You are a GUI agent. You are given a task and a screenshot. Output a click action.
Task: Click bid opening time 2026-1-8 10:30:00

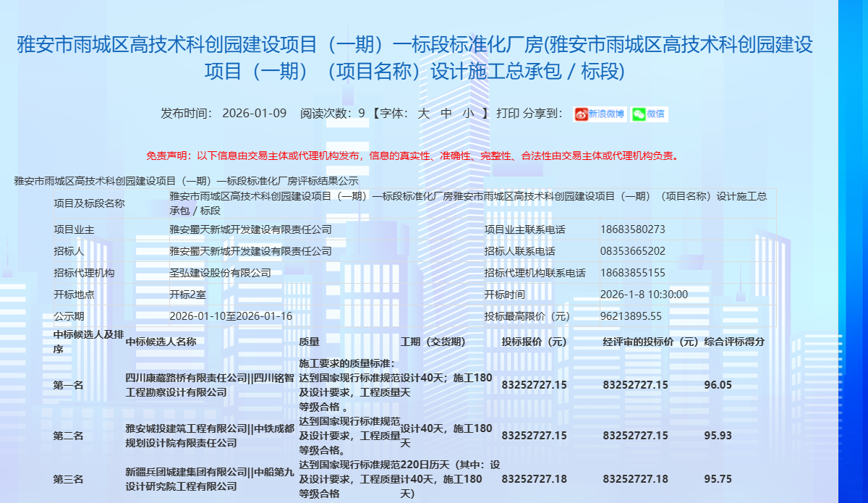click(644, 295)
